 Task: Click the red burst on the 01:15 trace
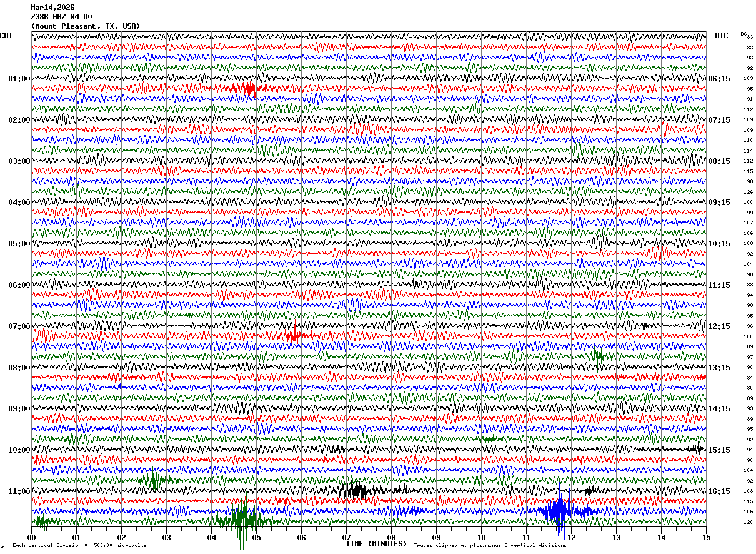(242, 88)
